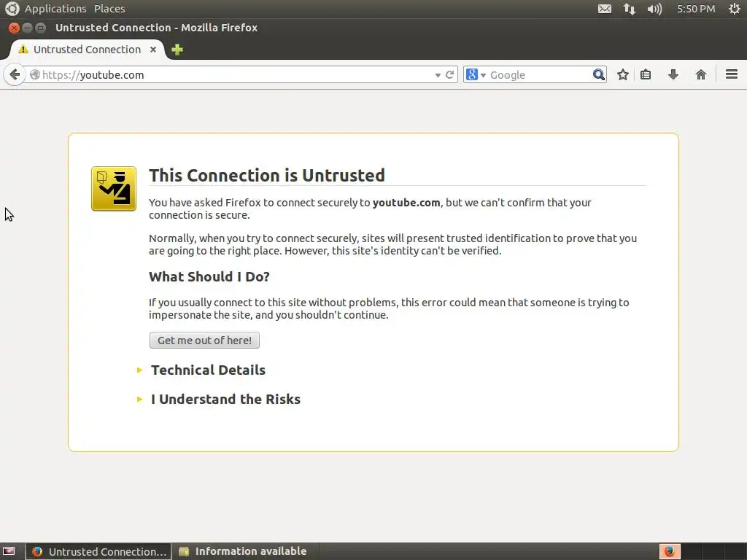The height and width of the screenshot is (560, 747).
Task: Click into the Google search field
Action: tap(539, 75)
